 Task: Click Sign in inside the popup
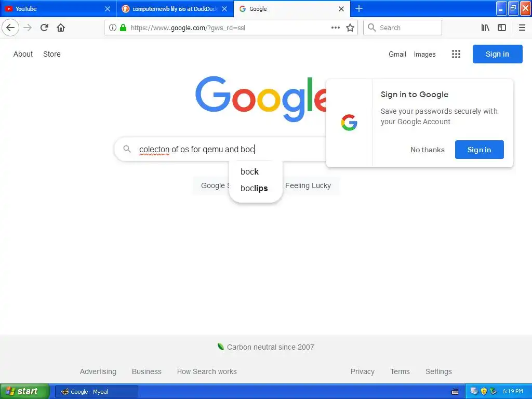[x=479, y=150]
